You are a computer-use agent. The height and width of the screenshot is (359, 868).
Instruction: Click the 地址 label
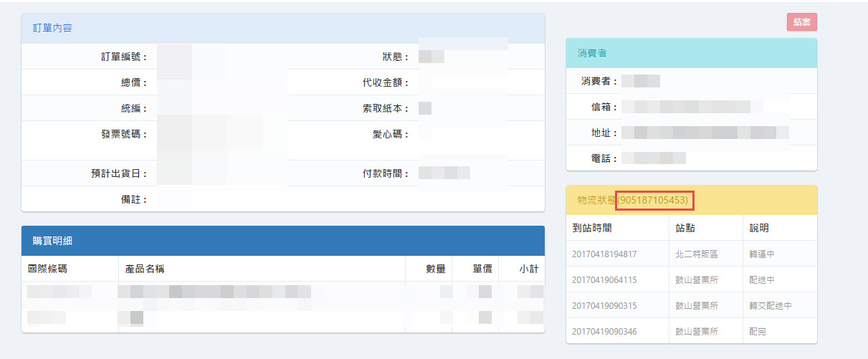(x=604, y=133)
